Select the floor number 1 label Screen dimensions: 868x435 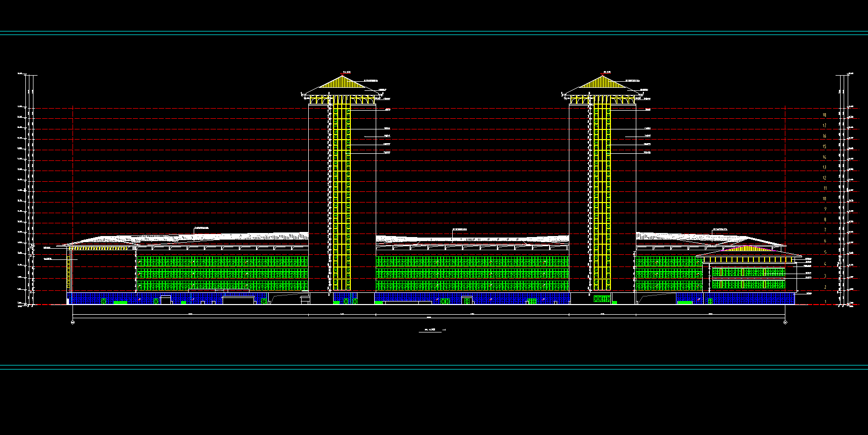click(x=825, y=302)
